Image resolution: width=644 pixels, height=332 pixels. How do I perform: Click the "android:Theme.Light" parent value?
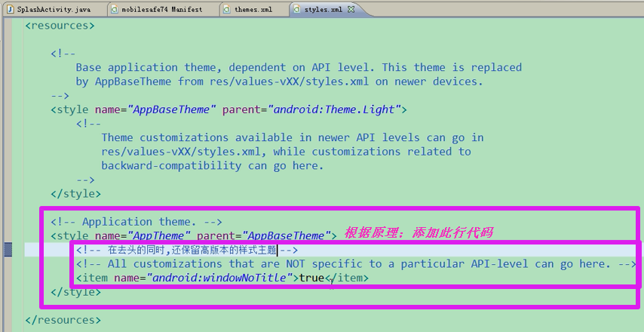point(334,109)
